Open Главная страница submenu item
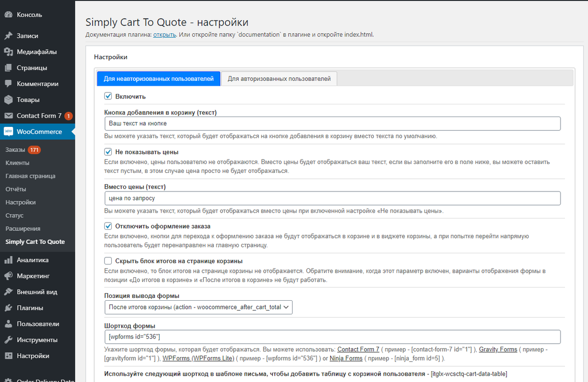Screen dimensions: 588x382 point(30,176)
